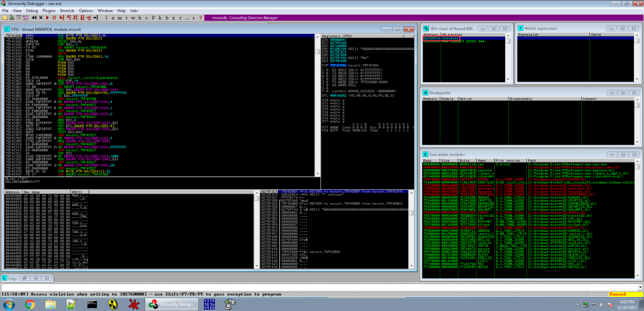Show Executable modules via 'e' toolbar letter
Viewport: 644px width, 311px height.
click(x=113, y=18)
